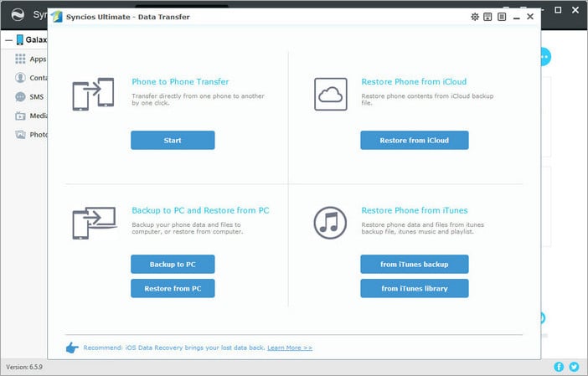This screenshot has width=588, height=376.
Task: Click the Phone to Phone Transfer heading
Action: click(x=180, y=82)
